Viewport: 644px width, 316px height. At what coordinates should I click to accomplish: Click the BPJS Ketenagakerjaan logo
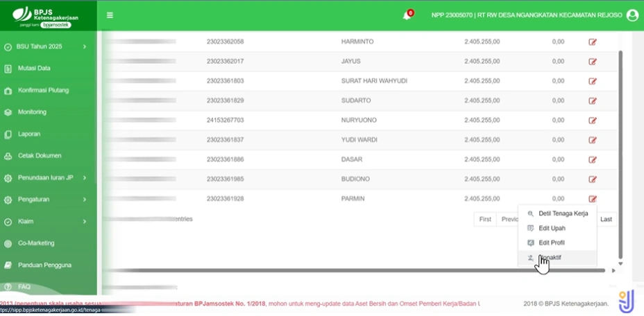[x=42, y=15]
